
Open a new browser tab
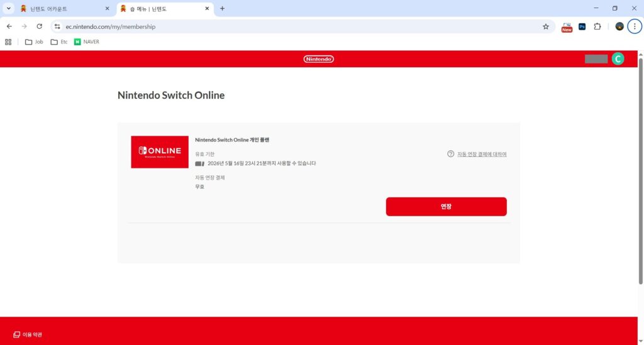tap(222, 8)
